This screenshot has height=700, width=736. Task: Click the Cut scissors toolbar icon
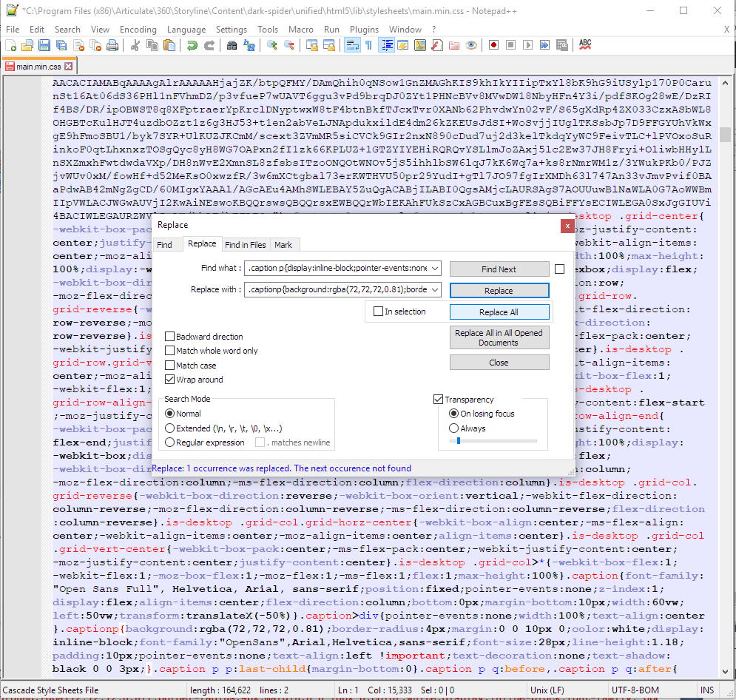click(x=135, y=45)
